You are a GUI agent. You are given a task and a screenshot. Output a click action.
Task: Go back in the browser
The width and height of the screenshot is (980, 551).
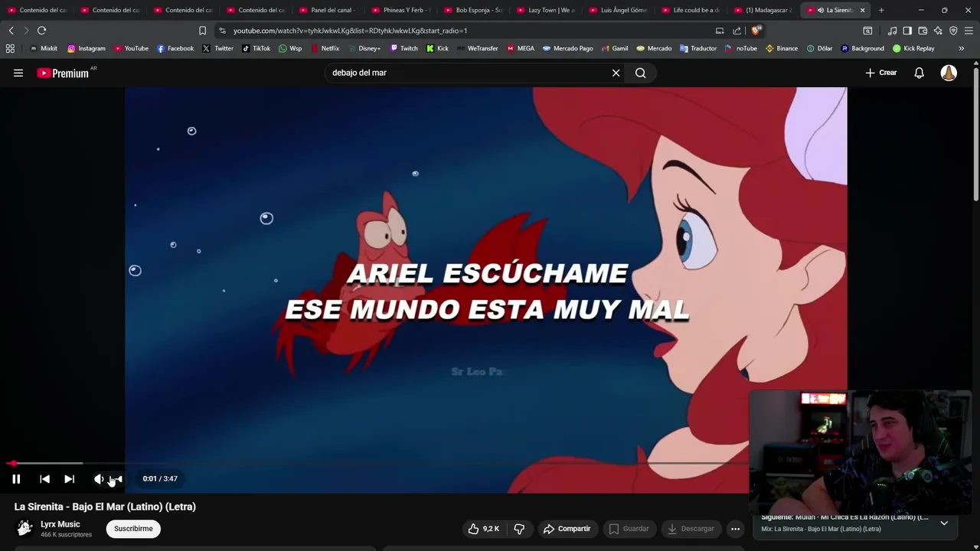tap(11, 31)
